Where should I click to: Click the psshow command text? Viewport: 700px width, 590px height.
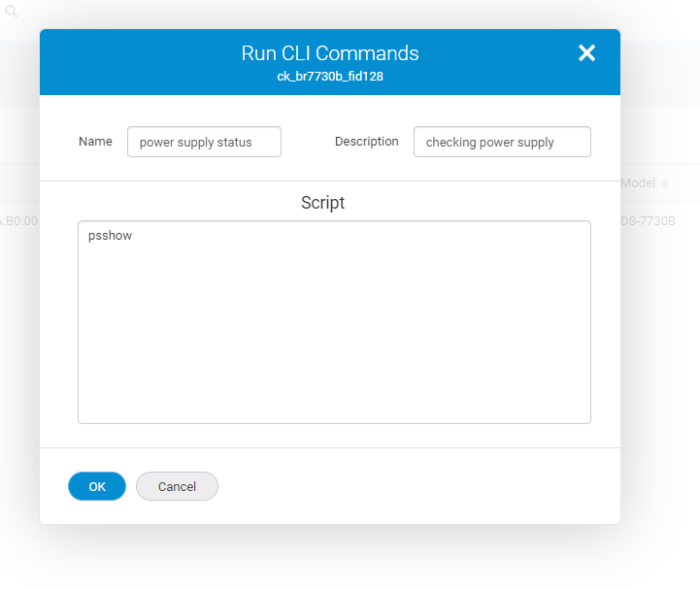[111, 236]
